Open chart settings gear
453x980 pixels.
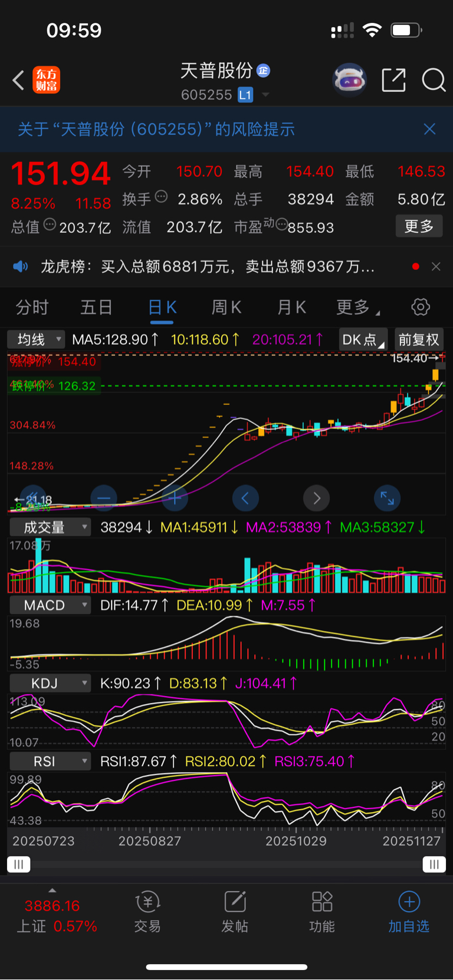pos(421,307)
